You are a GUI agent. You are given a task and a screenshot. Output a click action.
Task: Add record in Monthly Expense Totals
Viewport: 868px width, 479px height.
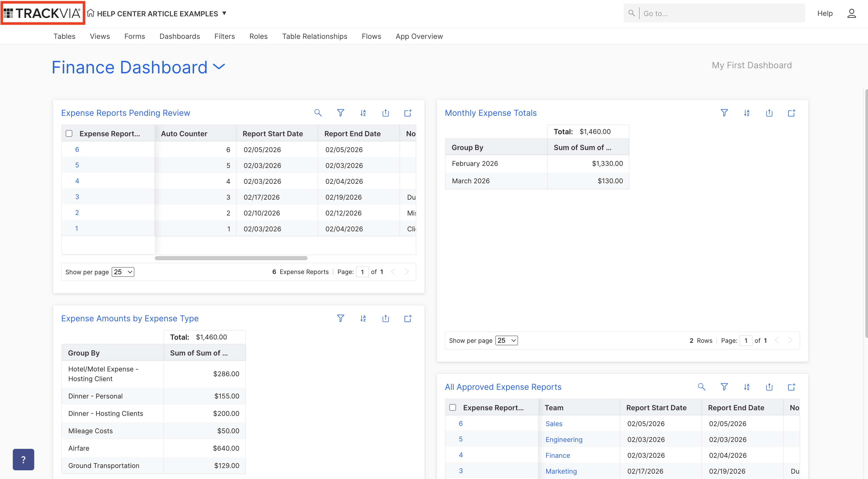pyautogui.click(x=792, y=113)
